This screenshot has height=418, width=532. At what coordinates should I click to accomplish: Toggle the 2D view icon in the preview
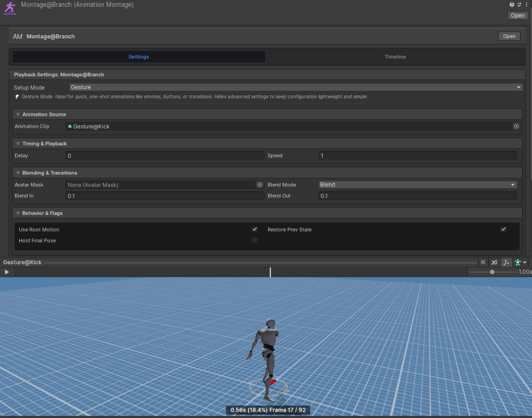pos(495,262)
